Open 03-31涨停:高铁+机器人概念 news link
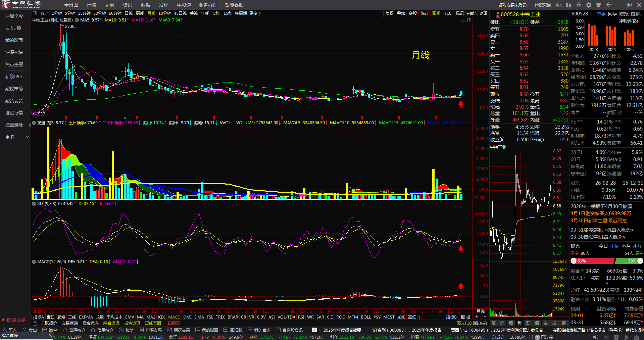 coord(602,230)
